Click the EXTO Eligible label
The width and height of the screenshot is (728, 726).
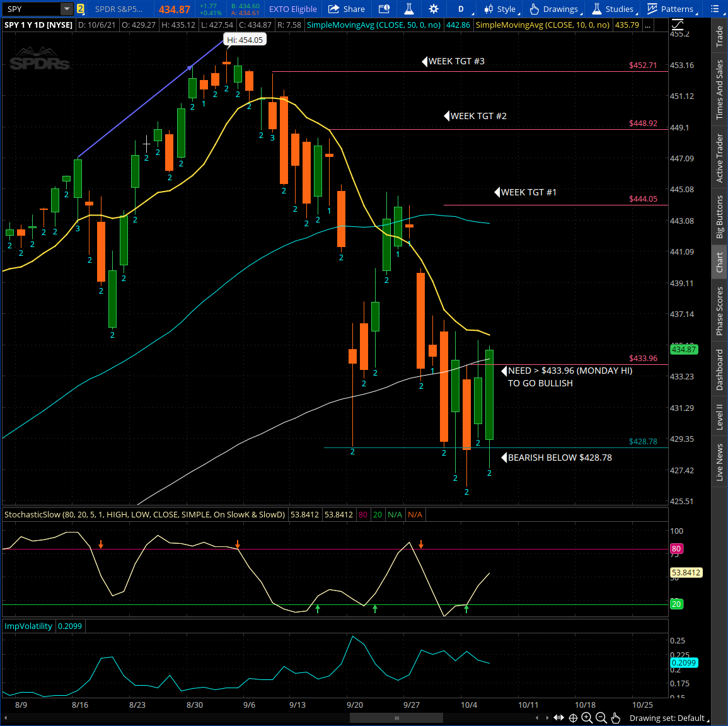tap(293, 9)
